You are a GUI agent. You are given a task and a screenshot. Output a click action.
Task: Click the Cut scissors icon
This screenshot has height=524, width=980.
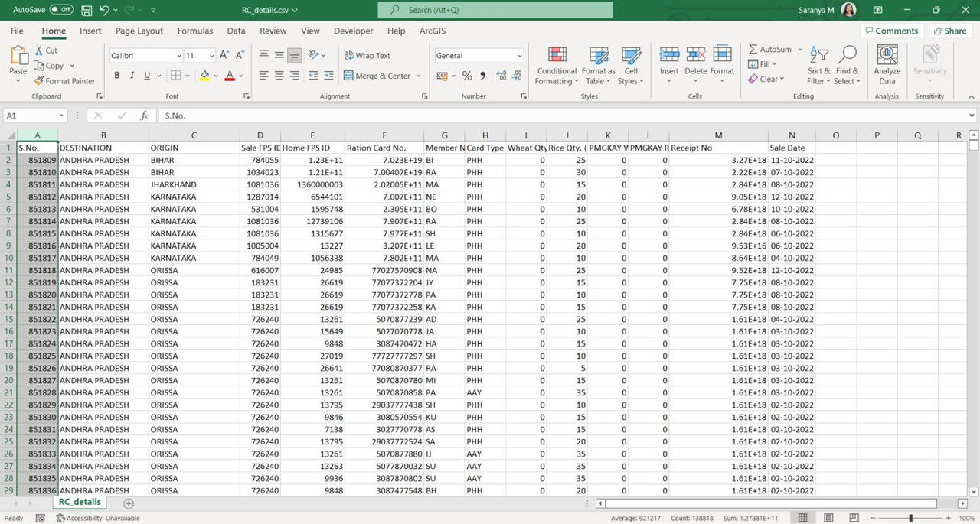[x=40, y=50]
